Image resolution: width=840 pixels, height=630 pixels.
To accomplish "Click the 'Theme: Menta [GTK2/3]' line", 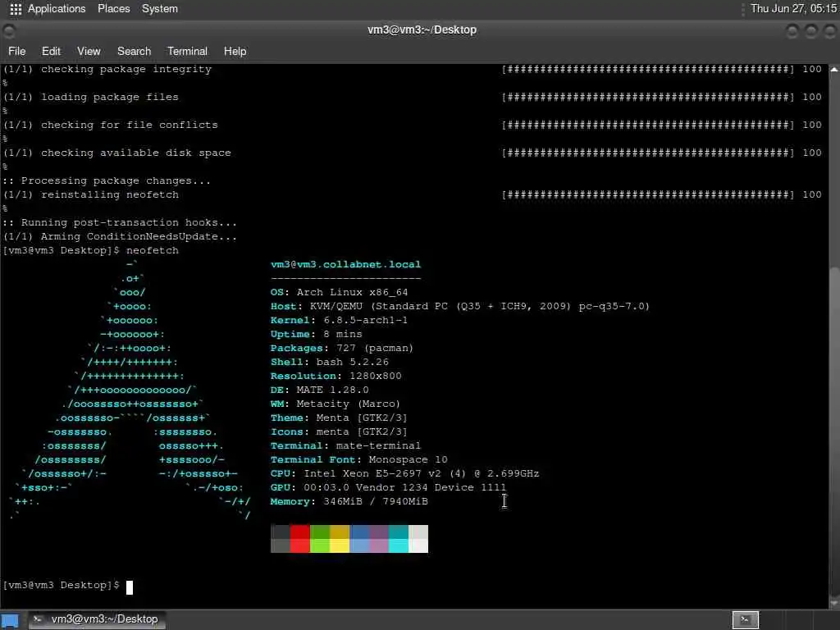I will tap(339, 418).
